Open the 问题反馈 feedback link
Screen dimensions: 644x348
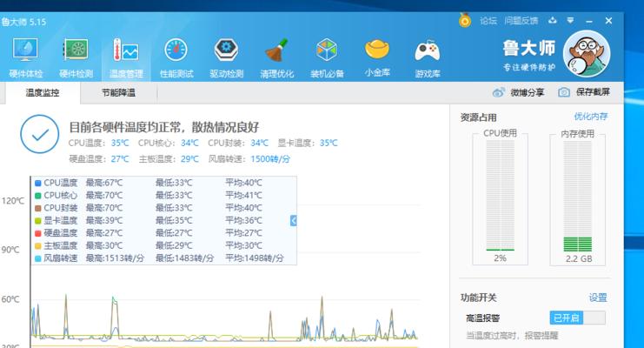[x=521, y=21]
